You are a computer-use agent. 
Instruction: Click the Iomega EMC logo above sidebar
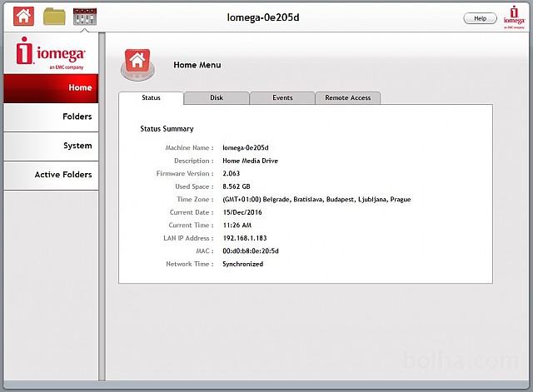point(50,54)
